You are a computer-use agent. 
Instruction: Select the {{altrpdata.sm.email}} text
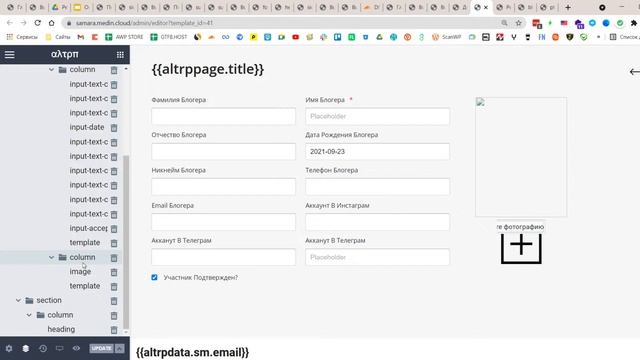point(192,353)
